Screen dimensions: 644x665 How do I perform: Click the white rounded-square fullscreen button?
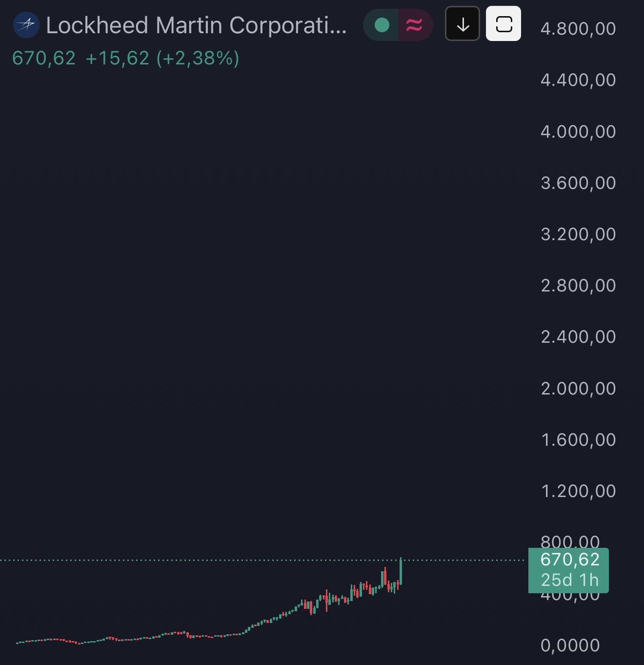coord(503,24)
